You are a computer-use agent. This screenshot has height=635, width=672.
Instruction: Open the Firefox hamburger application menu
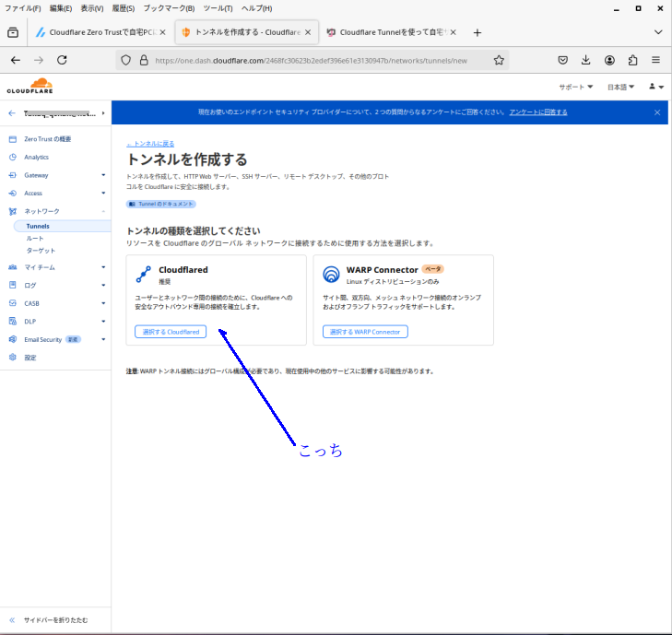655,60
